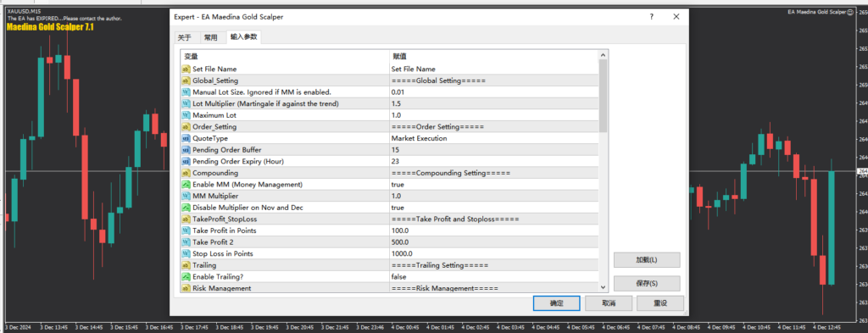The width and height of the screenshot is (868, 333).
Task: Edit the Pending Order Buffer value 15
Action: click(494, 150)
